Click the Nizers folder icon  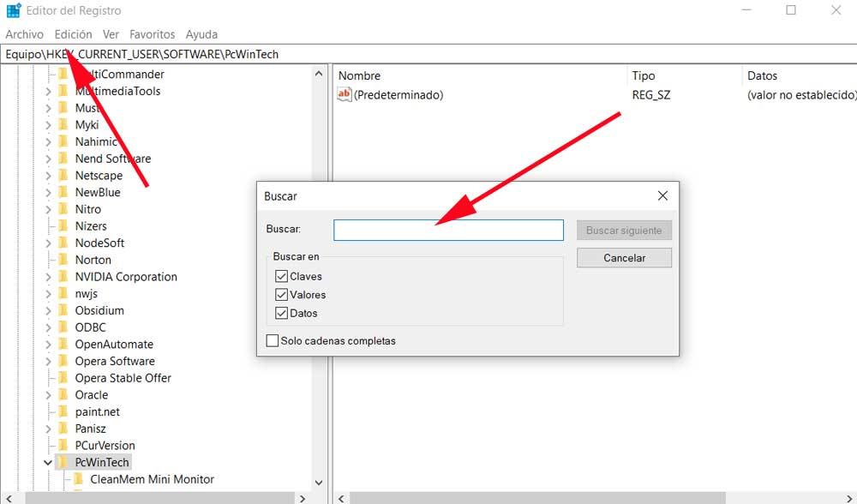click(x=63, y=225)
